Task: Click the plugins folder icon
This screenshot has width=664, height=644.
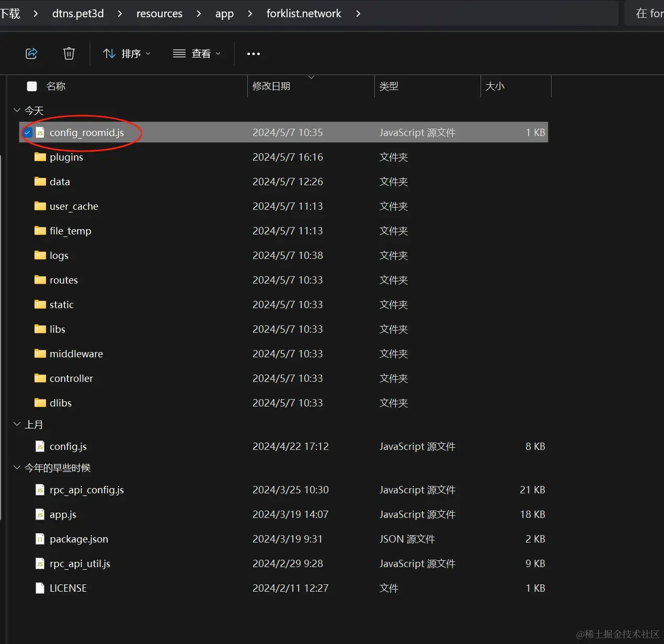Action: [40, 157]
